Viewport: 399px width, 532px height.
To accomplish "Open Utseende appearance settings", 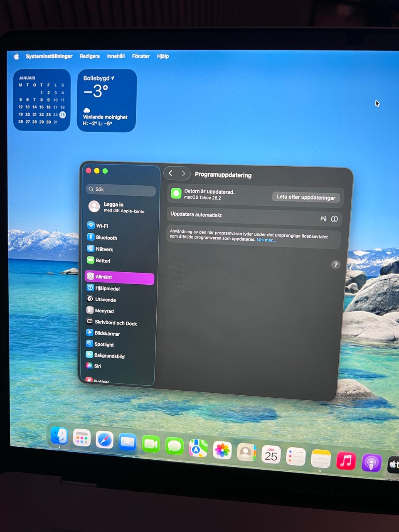I will coord(105,299).
